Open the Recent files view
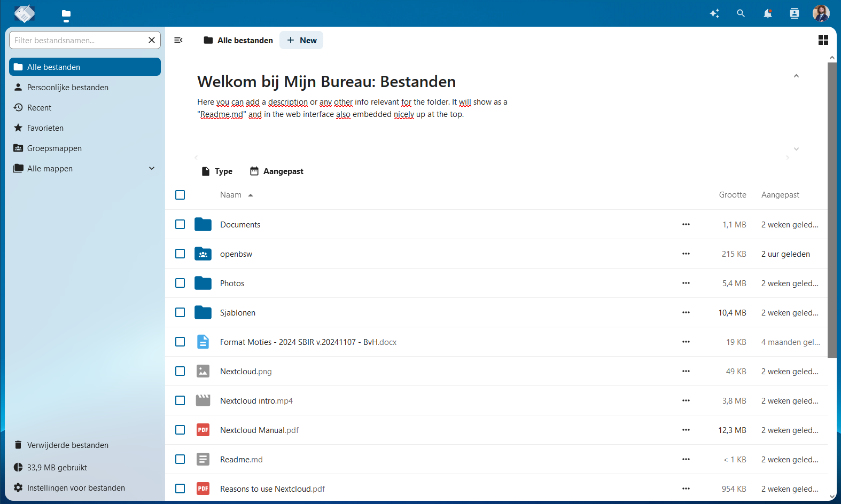The image size is (841, 504). coord(85,107)
